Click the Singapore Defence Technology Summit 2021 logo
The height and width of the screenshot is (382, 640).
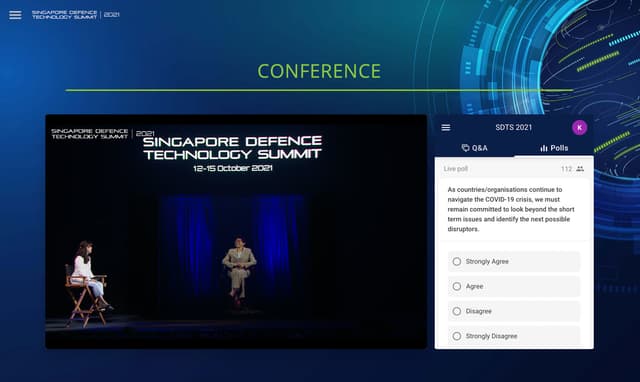coord(76,15)
